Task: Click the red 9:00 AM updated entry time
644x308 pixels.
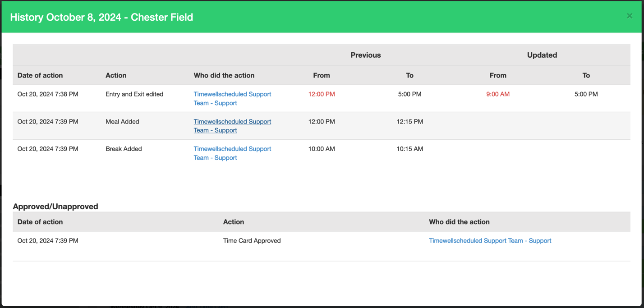Action: pos(497,94)
